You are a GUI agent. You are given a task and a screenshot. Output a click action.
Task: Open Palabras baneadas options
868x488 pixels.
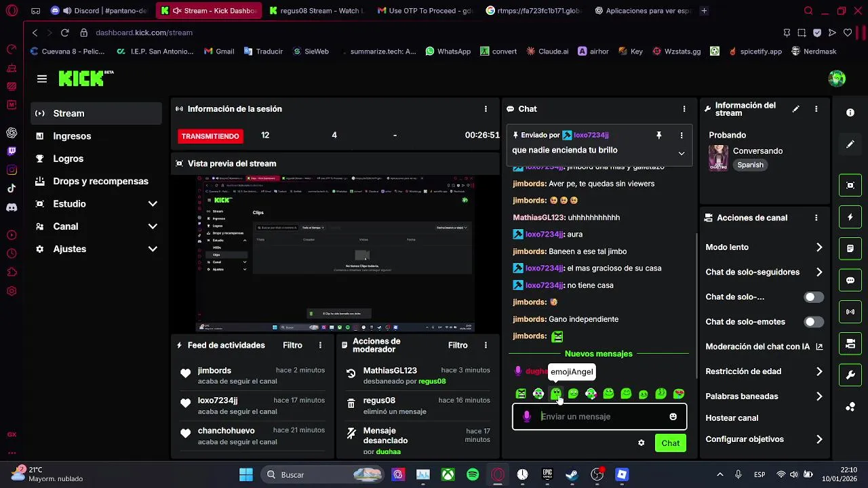point(819,396)
